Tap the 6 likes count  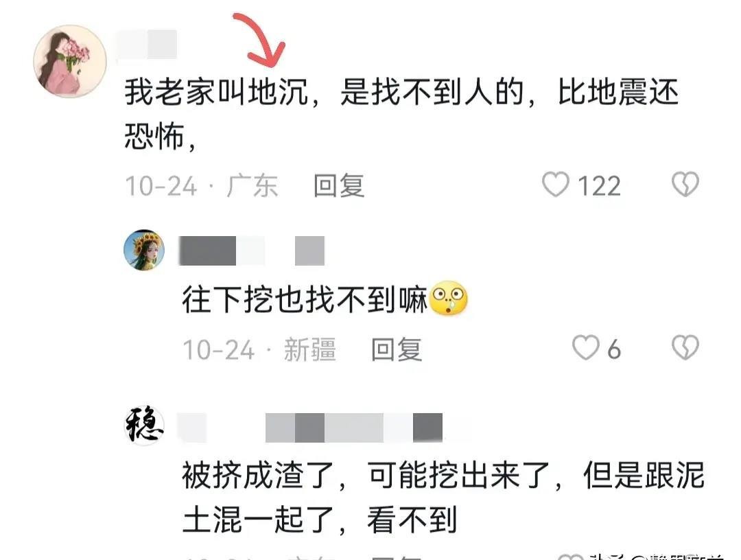[614, 350]
